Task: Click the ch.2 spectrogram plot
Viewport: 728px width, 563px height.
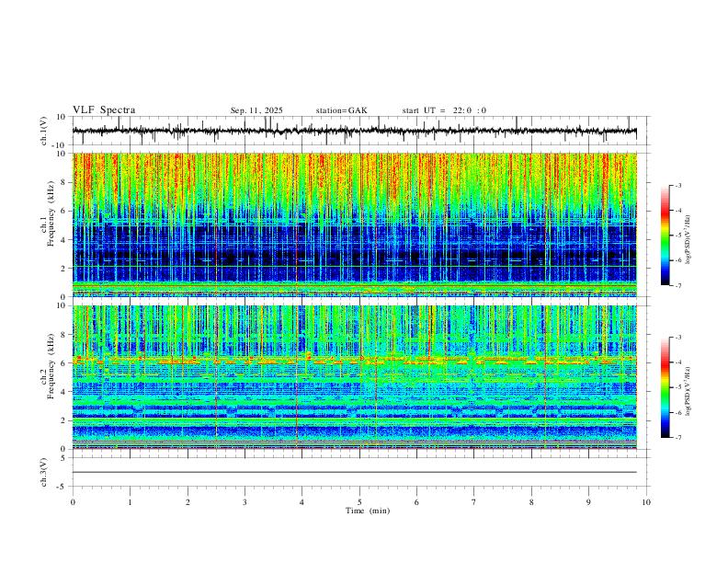Action: (x=355, y=377)
